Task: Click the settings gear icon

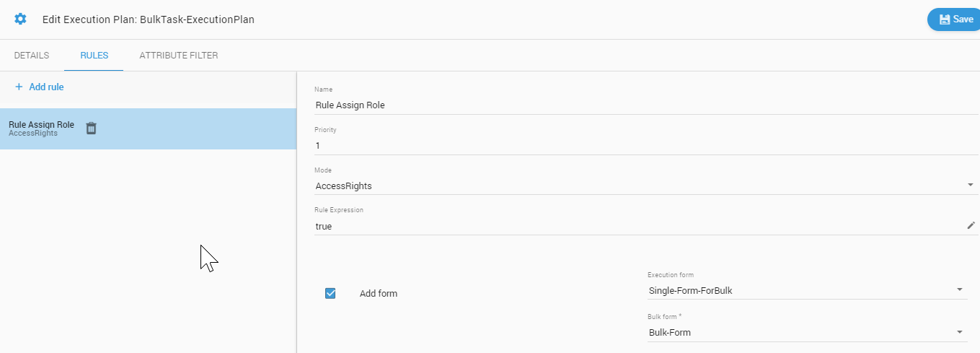Action: 20,19
